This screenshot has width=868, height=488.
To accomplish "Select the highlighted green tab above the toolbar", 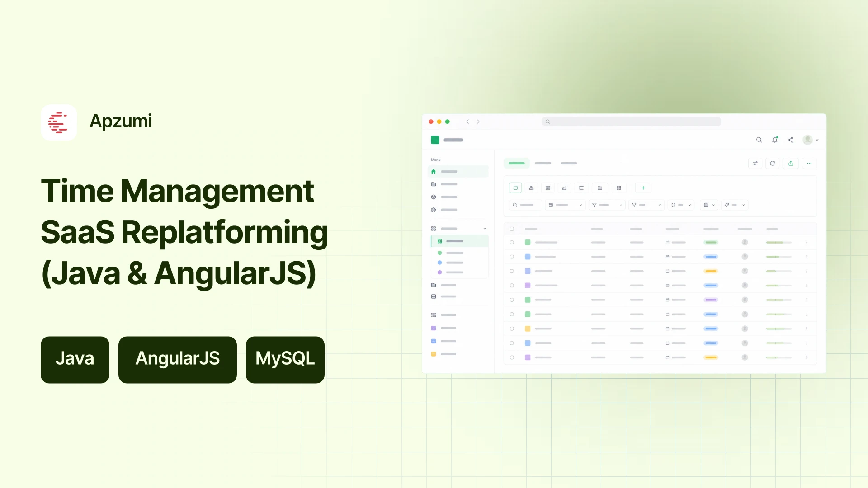I will [x=517, y=164].
